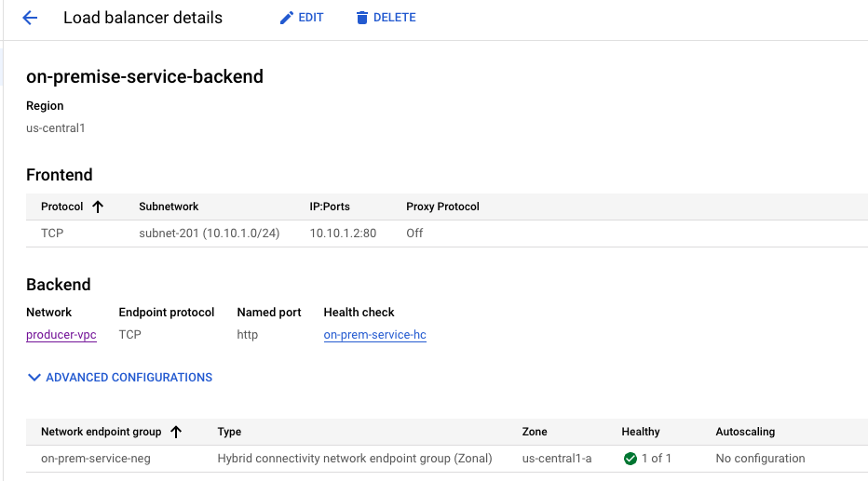The width and height of the screenshot is (868, 481).
Task: Click the Subnetwork column header
Action: pos(169,207)
